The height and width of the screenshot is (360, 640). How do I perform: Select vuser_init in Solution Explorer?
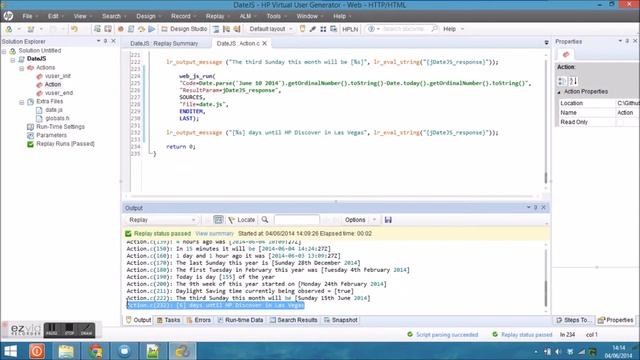(58, 76)
